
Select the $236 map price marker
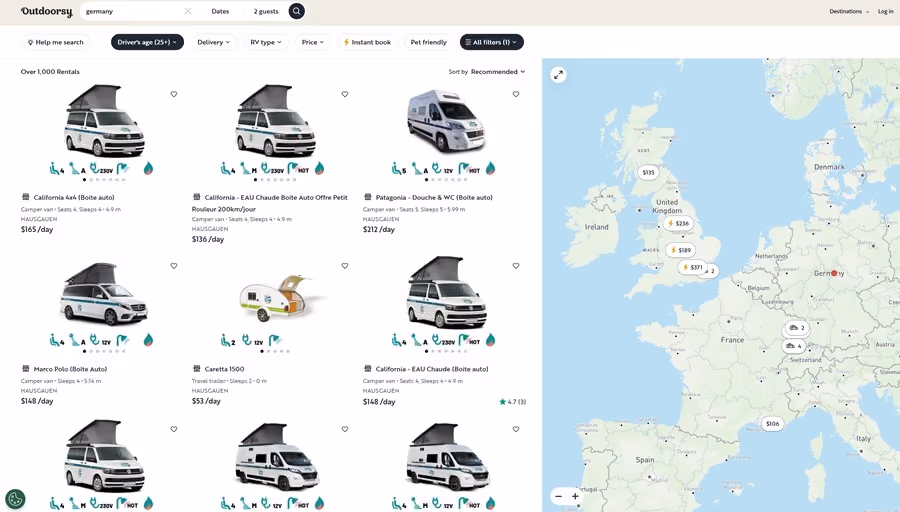[x=678, y=223]
